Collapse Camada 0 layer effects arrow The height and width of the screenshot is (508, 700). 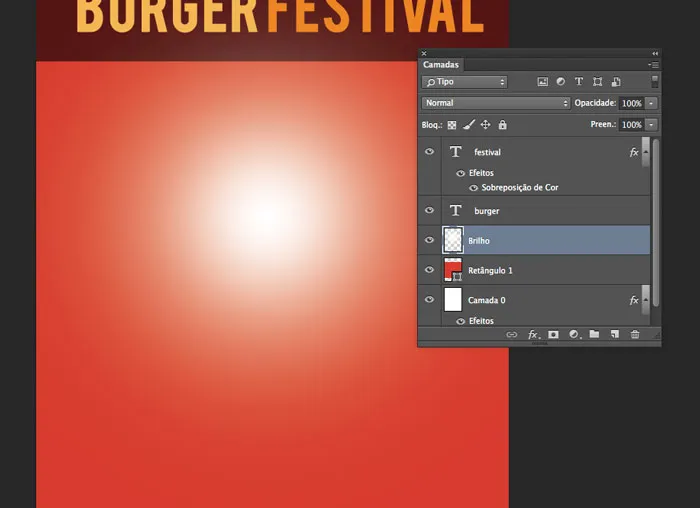pyautogui.click(x=646, y=300)
